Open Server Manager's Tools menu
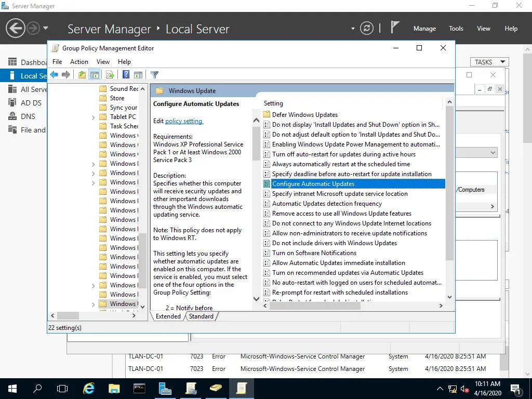The width and height of the screenshot is (532, 399). 456,29
